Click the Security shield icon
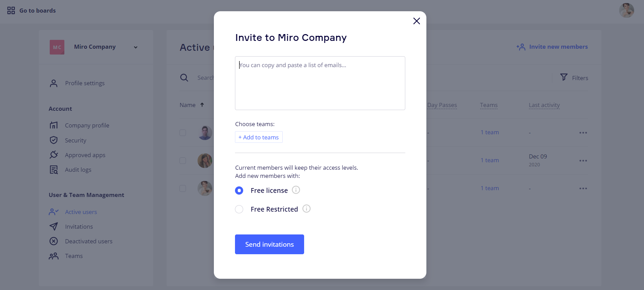The width and height of the screenshot is (644, 290). click(54, 140)
